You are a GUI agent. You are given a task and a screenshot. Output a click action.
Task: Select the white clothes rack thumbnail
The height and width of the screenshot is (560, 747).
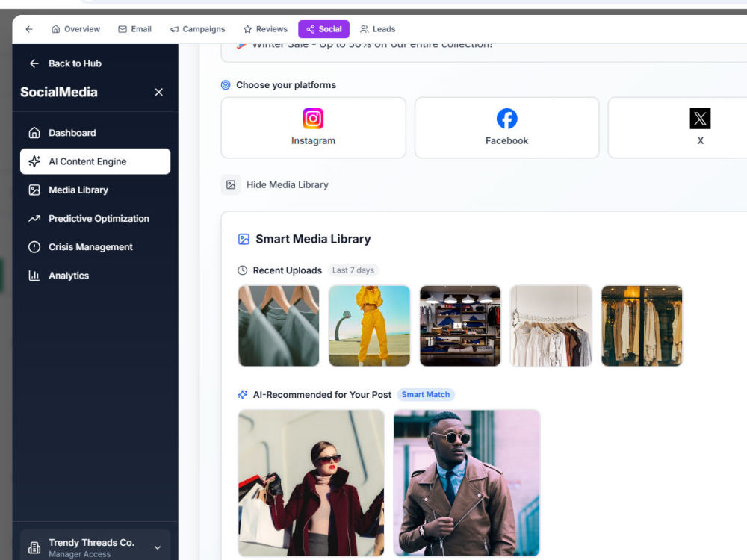point(551,326)
